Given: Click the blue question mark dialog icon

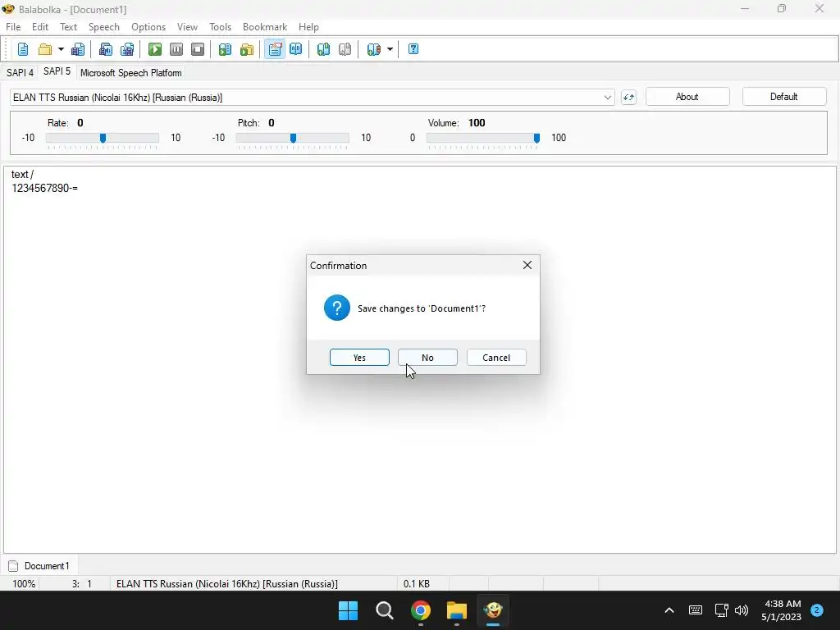Looking at the screenshot, I should coord(337,308).
